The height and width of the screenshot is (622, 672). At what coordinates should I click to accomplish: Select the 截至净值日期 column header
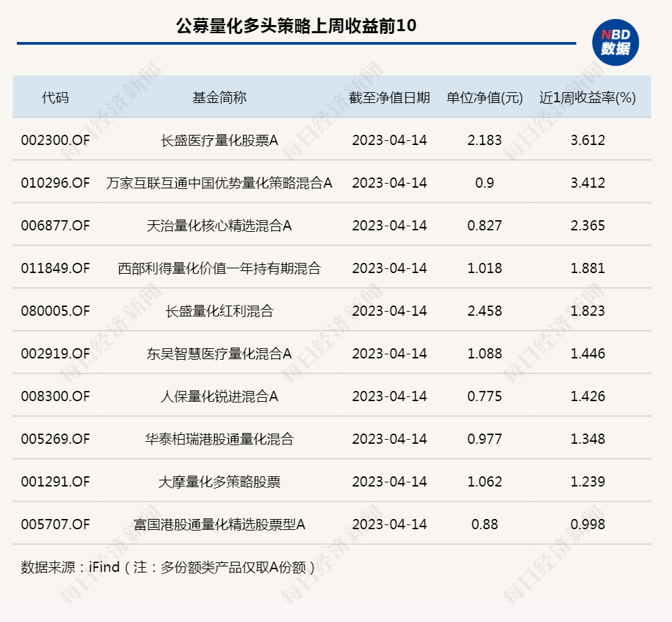[x=389, y=98]
